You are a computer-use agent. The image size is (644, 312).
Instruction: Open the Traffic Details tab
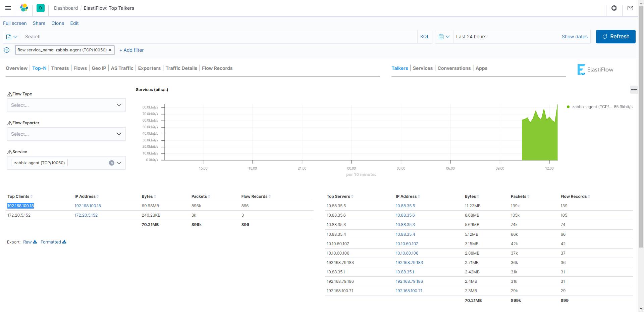181,68
